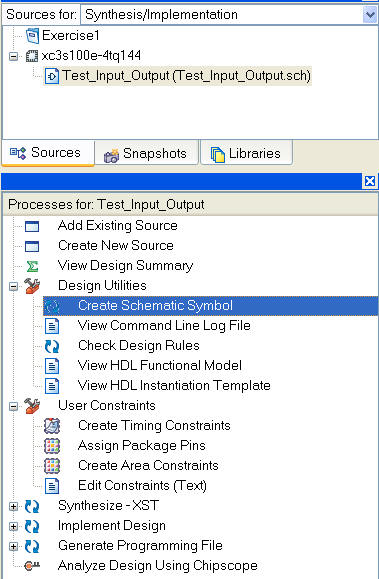Close the Processes panel

[x=370, y=181]
